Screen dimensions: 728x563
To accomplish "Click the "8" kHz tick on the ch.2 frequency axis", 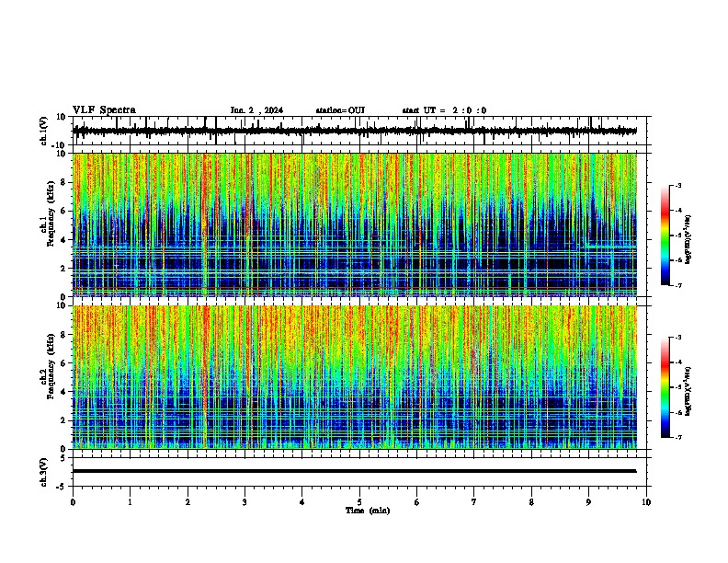I will tap(63, 335).
